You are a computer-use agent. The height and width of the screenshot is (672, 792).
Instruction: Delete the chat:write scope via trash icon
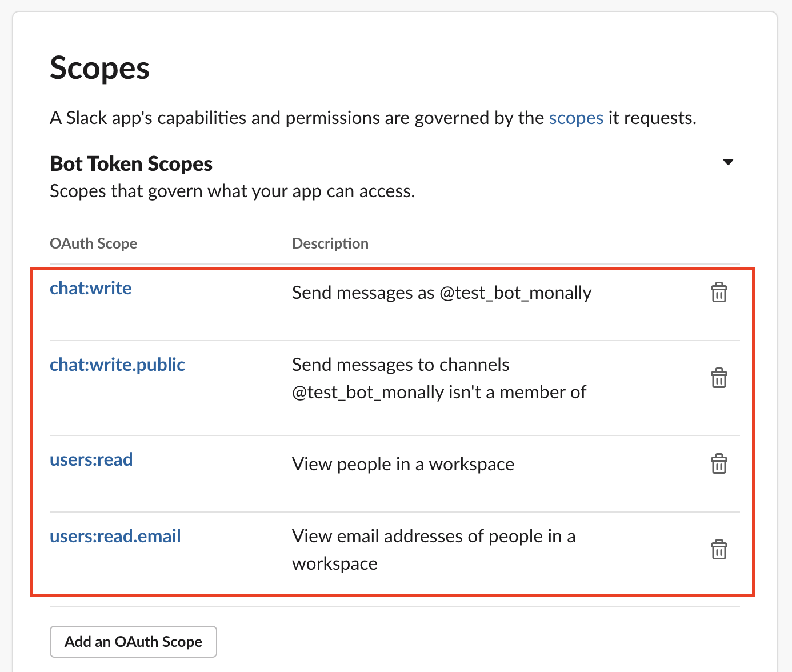(x=719, y=292)
